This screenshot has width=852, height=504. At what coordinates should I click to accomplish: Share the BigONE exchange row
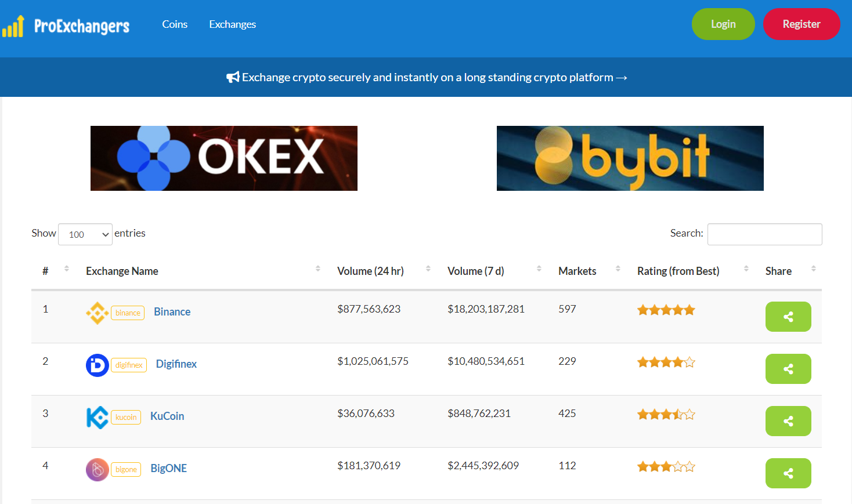(x=788, y=473)
